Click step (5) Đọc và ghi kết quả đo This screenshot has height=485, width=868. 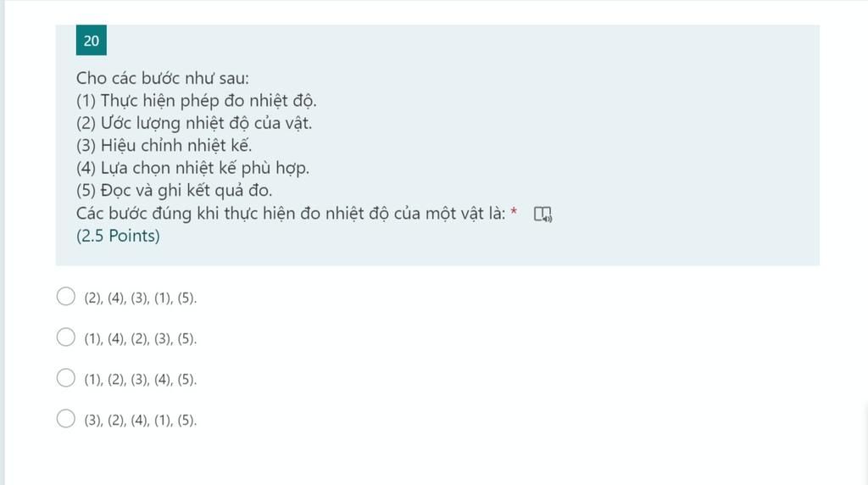point(175,191)
